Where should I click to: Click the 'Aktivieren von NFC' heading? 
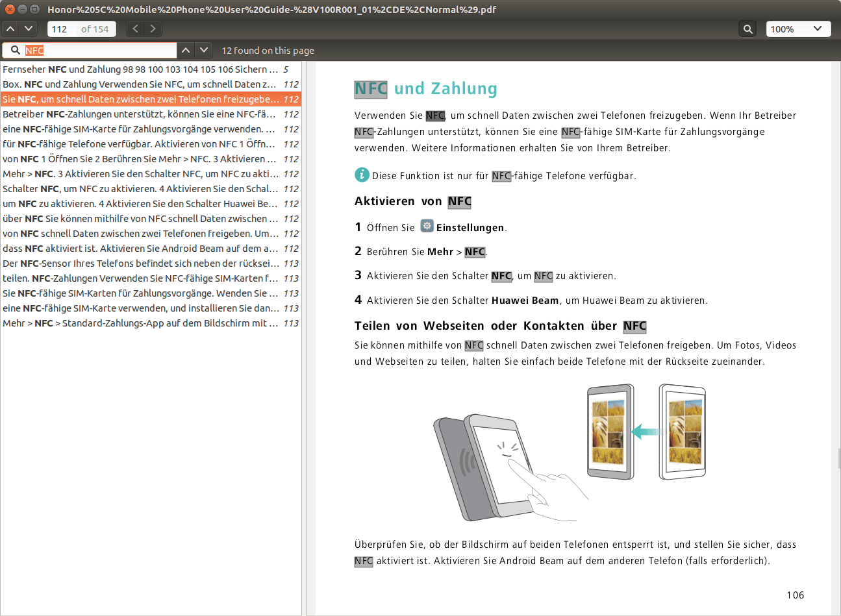click(x=413, y=201)
